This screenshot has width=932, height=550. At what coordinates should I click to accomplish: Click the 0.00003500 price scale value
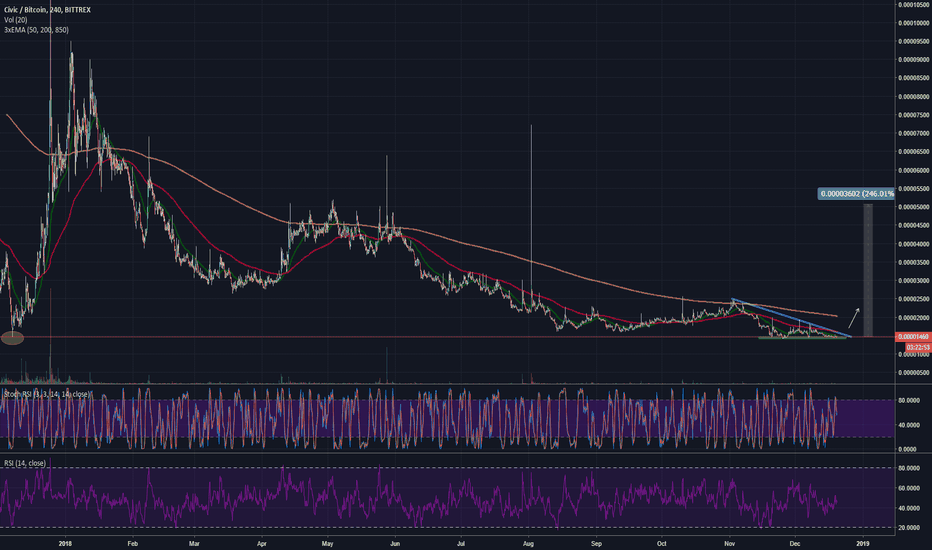click(x=915, y=262)
